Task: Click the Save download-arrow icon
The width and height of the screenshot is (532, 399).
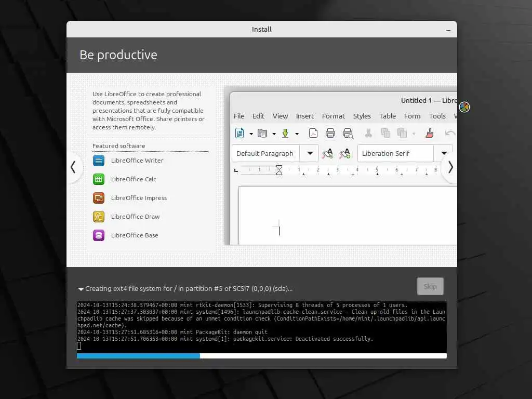Action: tap(285, 134)
